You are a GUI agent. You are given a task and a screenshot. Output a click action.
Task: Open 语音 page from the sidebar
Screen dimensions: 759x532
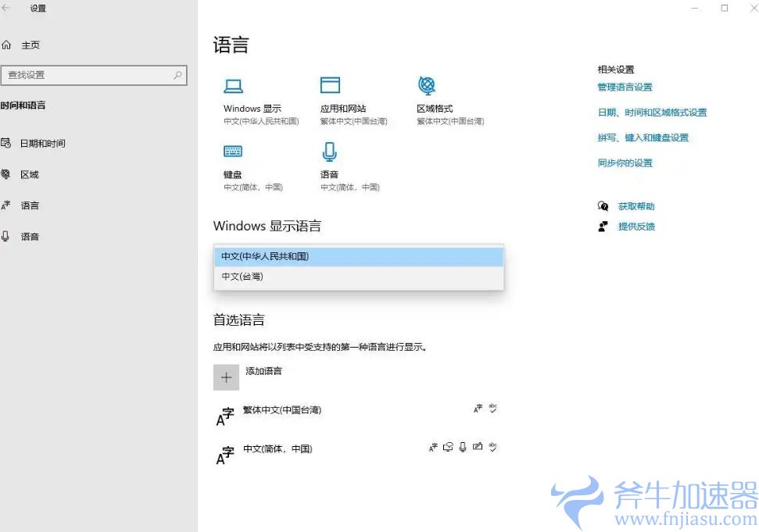[x=30, y=237]
